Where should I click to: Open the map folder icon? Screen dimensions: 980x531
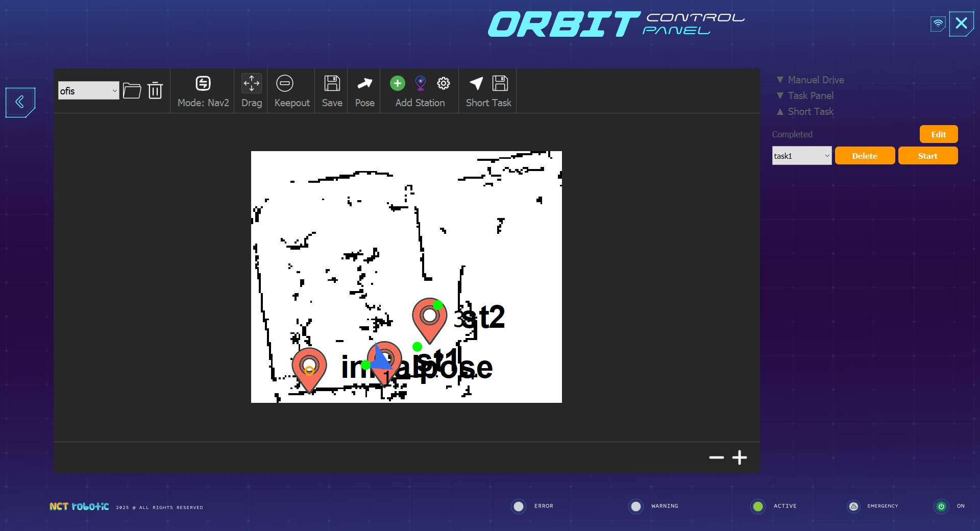click(x=132, y=91)
